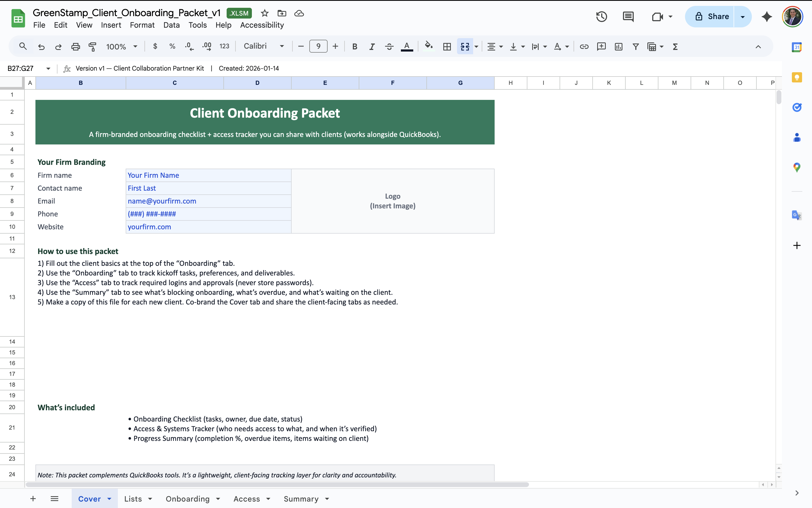This screenshot has height=508, width=812.
Task: Add a new sheet with the plus button
Action: click(x=32, y=499)
